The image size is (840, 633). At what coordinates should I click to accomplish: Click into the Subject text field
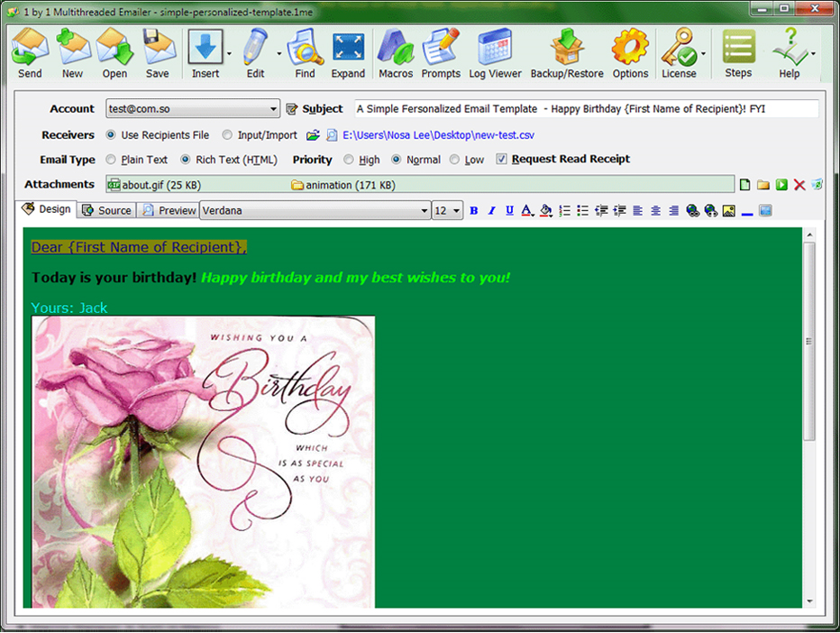click(586, 109)
